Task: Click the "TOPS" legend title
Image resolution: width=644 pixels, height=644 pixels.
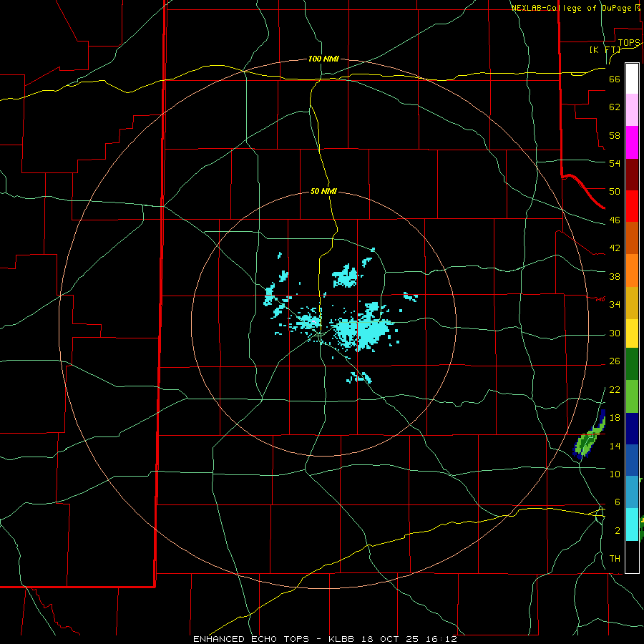Action: 629,43
